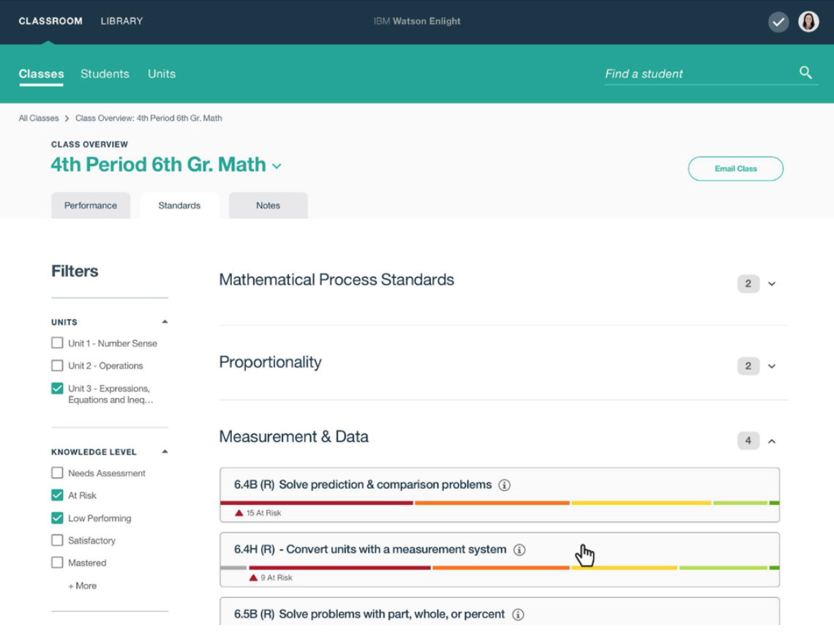
Task: Click gray segment of 6.4H progress bar
Action: [233, 568]
